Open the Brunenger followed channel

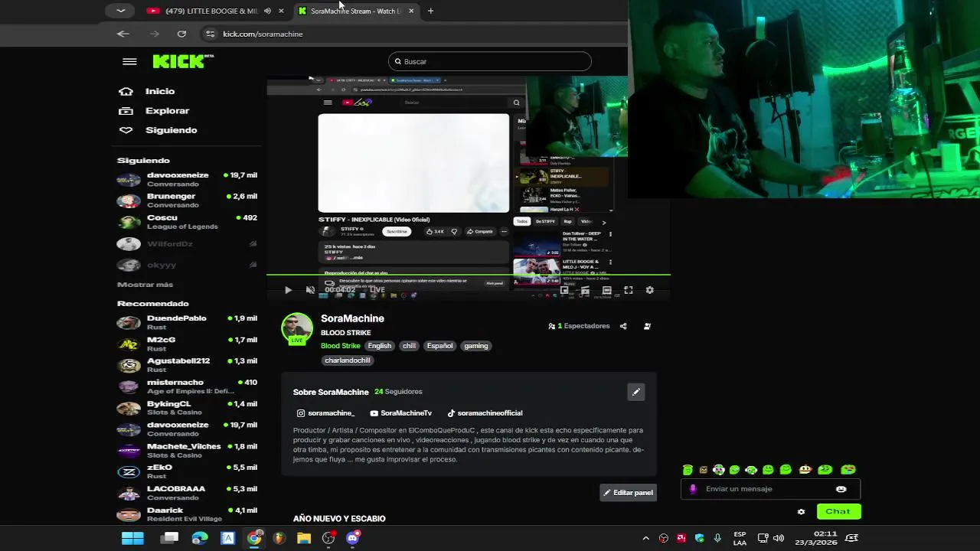pos(187,201)
